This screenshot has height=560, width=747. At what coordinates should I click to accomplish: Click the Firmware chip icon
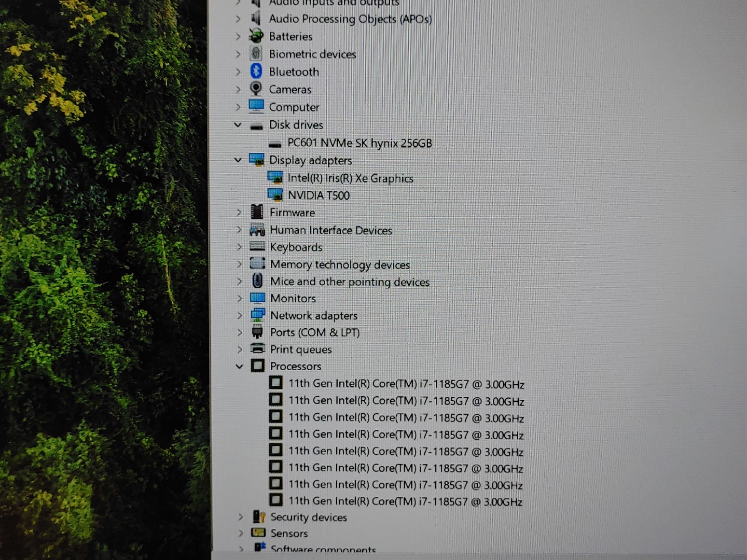[257, 212]
